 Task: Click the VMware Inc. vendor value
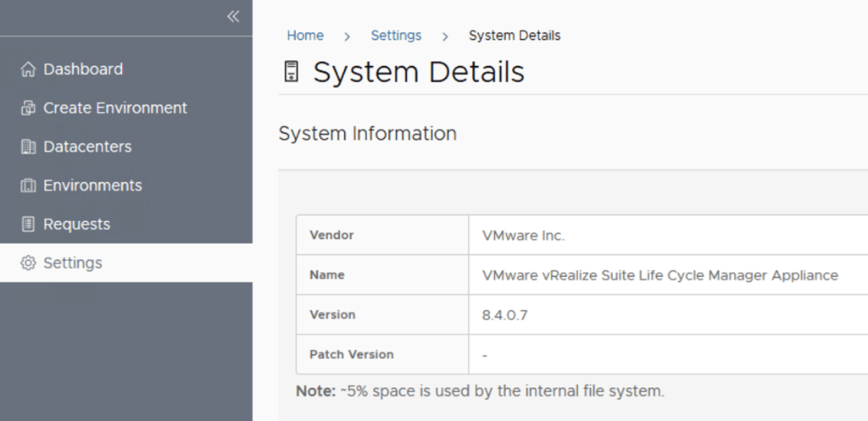tap(523, 235)
